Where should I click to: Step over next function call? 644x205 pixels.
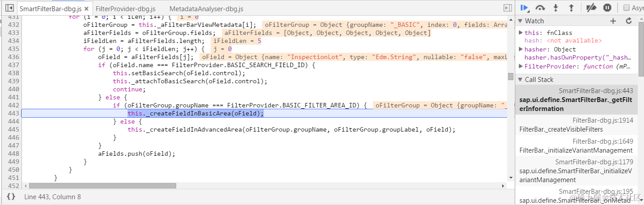pyautogui.click(x=541, y=8)
